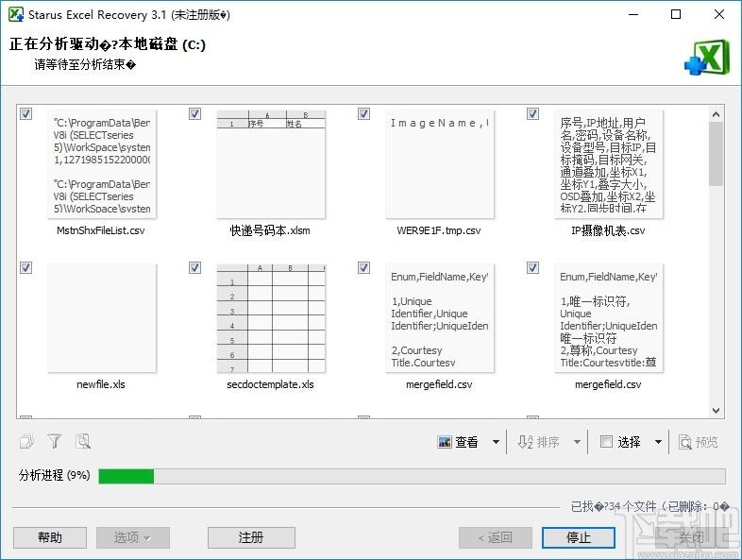Uncheck the secdoctemplate.xls checkbox
This screenshot has height=560, width=742.
pyautogui.click(x=195, y=268)
